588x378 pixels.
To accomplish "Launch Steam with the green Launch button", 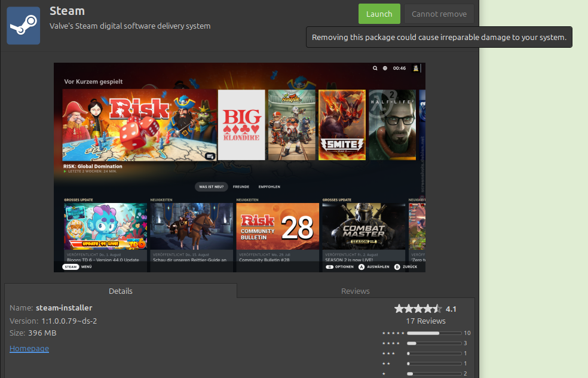I will [379, 13].
